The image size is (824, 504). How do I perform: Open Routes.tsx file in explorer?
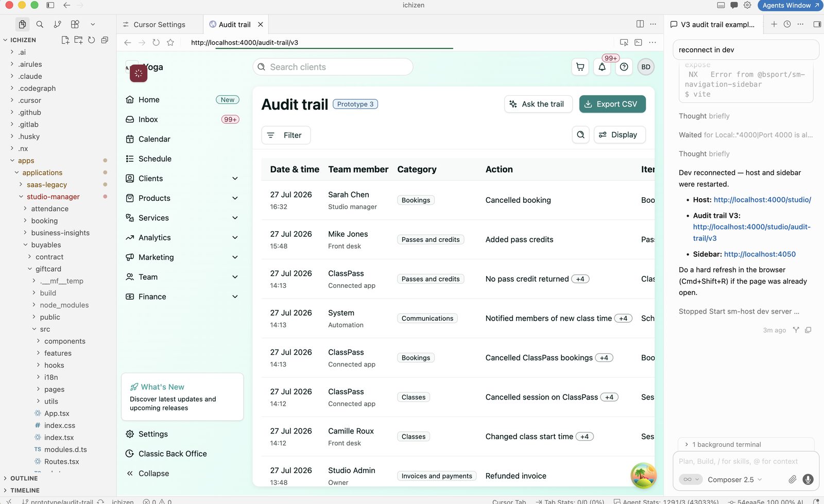click(61, 462)
